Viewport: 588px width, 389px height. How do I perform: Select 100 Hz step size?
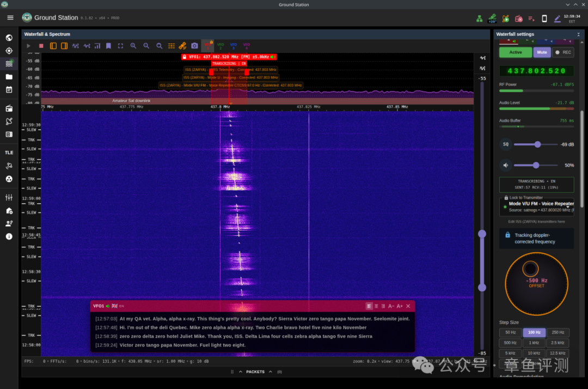point(534,332)
